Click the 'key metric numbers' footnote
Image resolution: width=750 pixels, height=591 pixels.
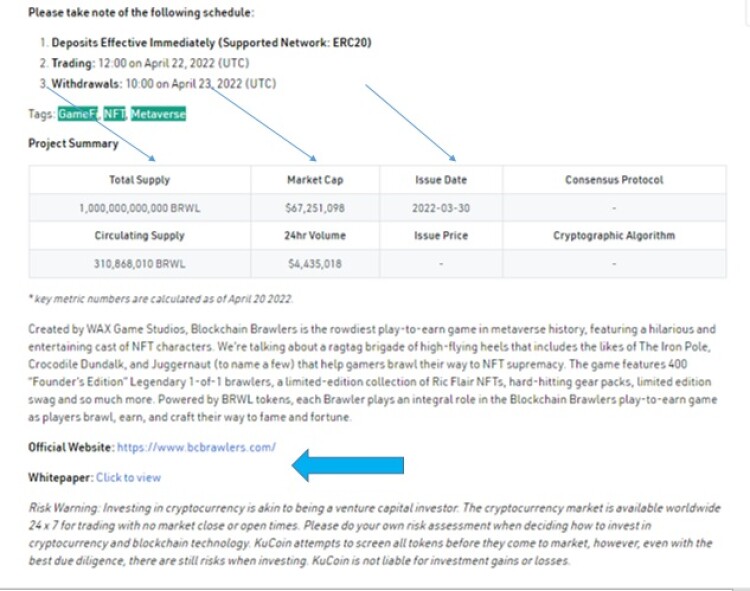point(160,299)
